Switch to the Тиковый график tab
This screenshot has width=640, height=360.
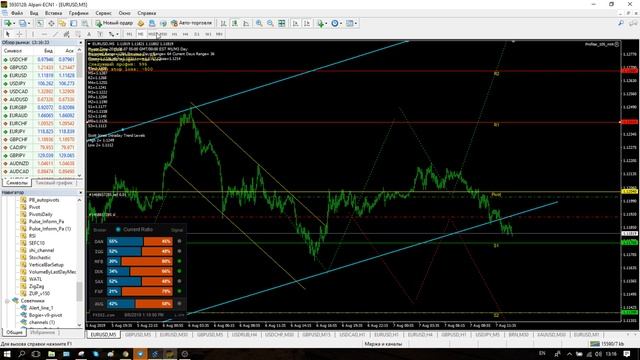(x=53, y=183)
